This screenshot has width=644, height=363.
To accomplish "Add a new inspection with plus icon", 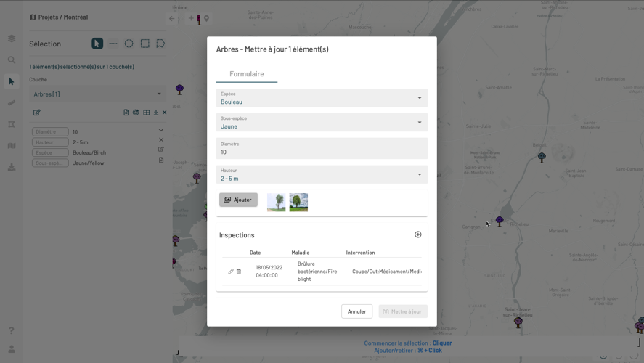I will pyautogui.click(x=417, y=234).
